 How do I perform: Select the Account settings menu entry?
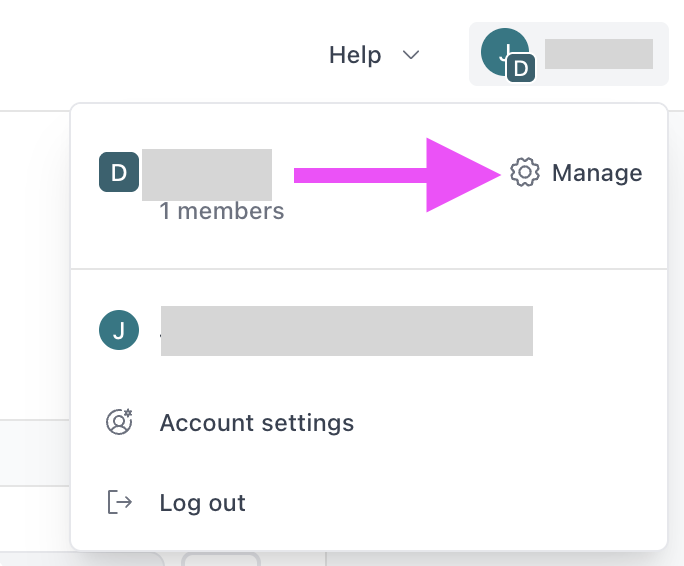point(256,422)
